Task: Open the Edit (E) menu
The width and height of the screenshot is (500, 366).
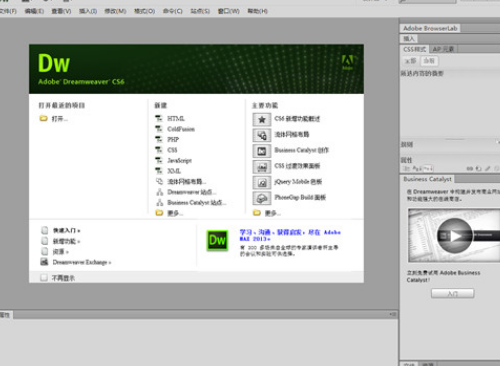Action: point(34,11)
